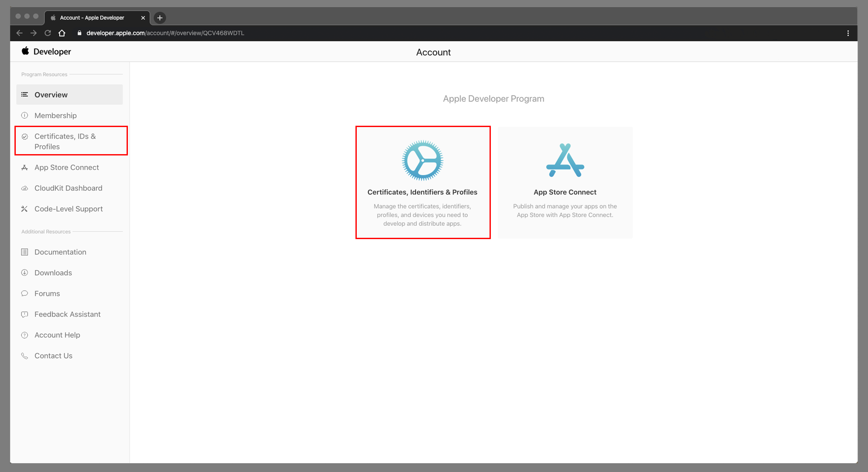Click the lock icon in address bar
The height and width of the screenshot is (472, 868).
(x=80, y=33)
